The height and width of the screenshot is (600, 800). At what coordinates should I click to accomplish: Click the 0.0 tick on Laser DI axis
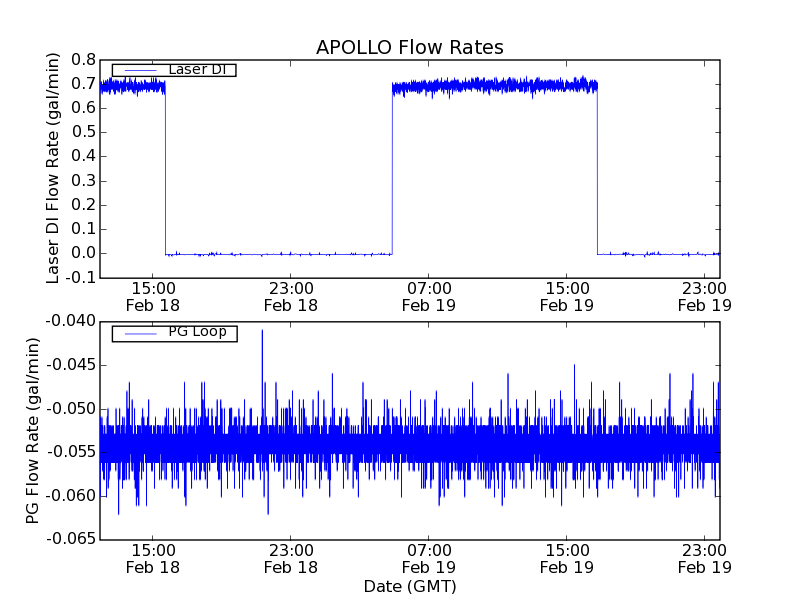pyautogui.click(x=83, y=253)
